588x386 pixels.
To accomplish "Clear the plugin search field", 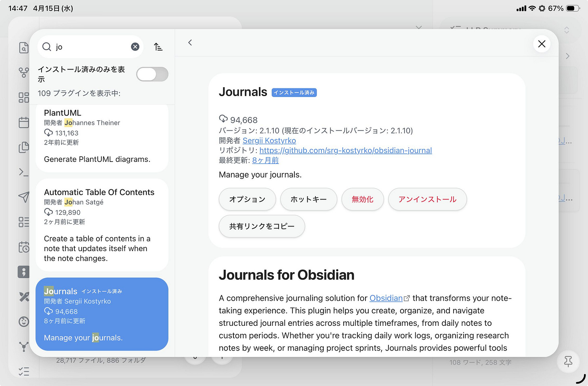I will [x=135, y=47].
